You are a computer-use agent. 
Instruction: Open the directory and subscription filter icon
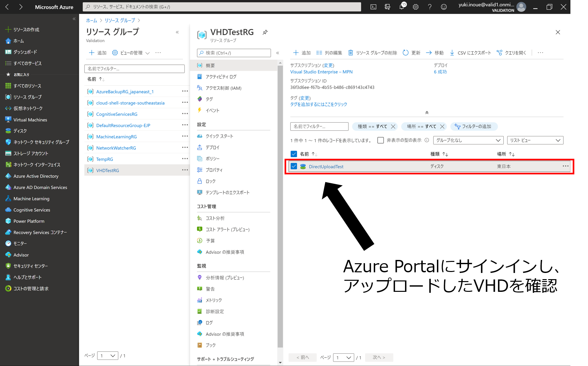click(387, 7)
